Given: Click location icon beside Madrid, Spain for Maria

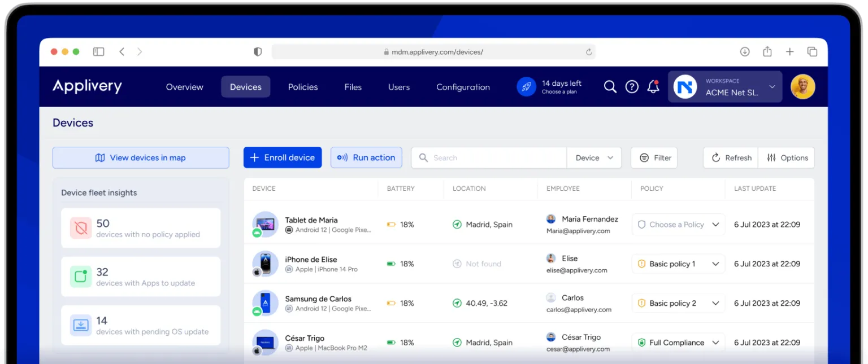Looking at the screenshot, I should point(457,225).
